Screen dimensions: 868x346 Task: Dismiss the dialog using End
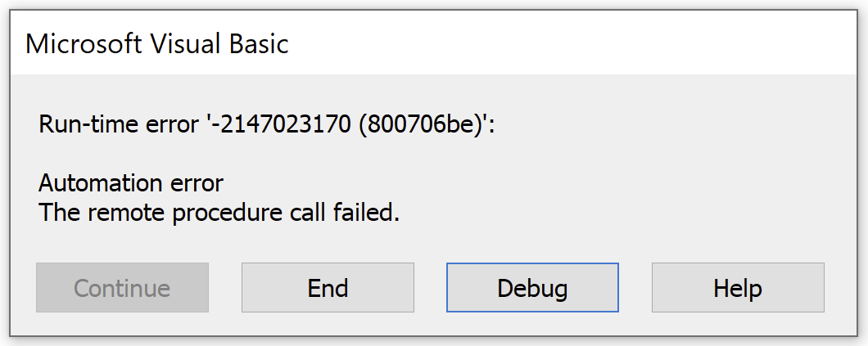(328, 288)
